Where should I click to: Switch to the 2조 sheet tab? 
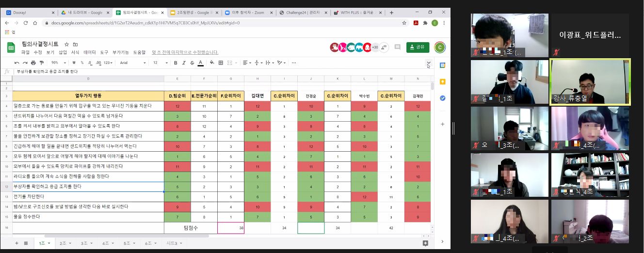(x=65, y=243)
